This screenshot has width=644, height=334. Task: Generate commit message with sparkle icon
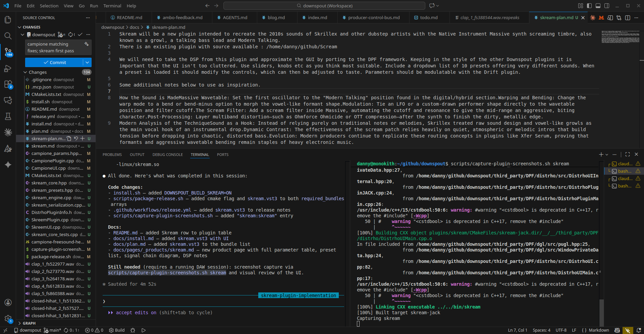[87, 44]
